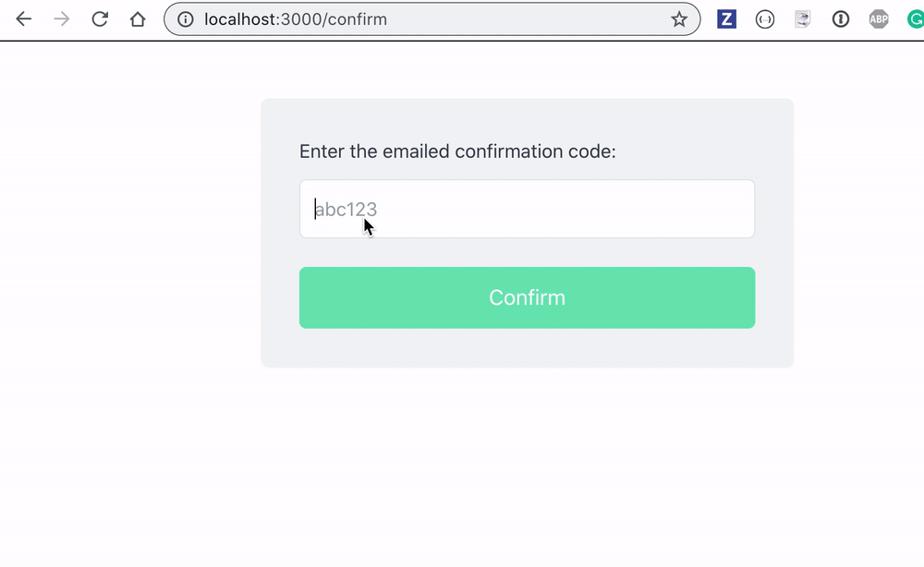Focus the confirmation code input field

pos(554,209)
